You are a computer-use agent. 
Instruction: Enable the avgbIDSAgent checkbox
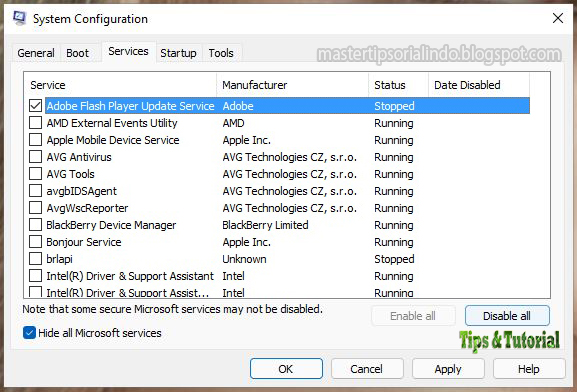(x=35, y=191)
